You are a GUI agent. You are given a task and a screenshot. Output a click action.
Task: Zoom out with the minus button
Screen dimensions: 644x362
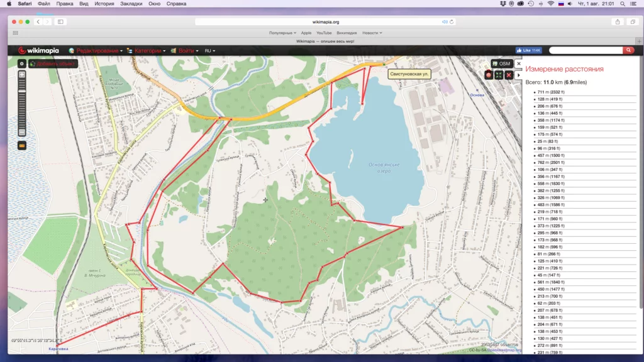tap(22, 133)
